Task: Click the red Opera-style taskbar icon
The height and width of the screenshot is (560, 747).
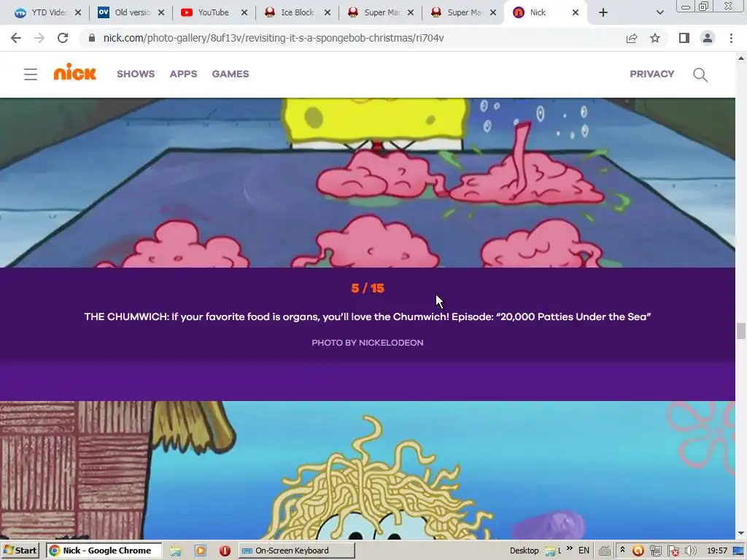Action: (x=225, y=551)
